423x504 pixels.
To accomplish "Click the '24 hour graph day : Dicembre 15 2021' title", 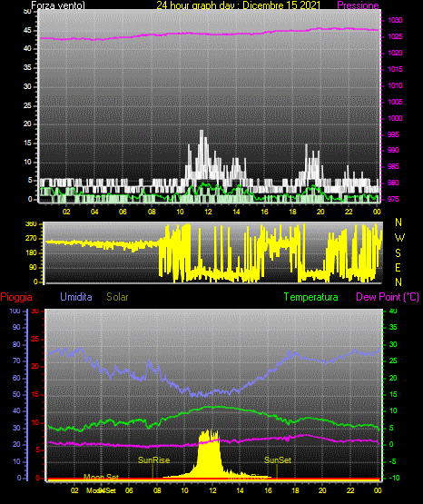I will (x=239, y=5).
